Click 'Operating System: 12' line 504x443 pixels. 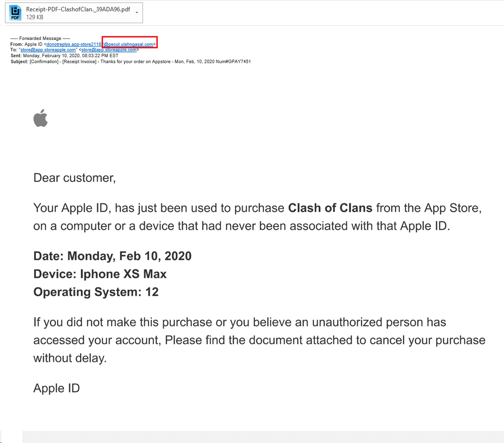pyautogui.click(x=96, y=292)
